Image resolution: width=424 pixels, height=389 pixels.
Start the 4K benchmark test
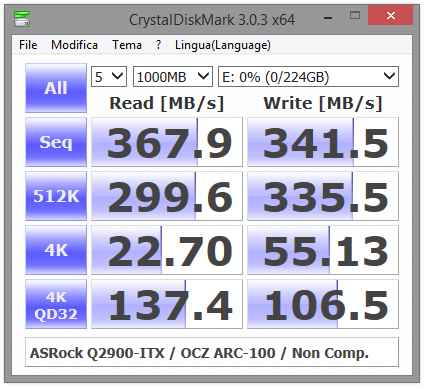click(x=56, y=250)
